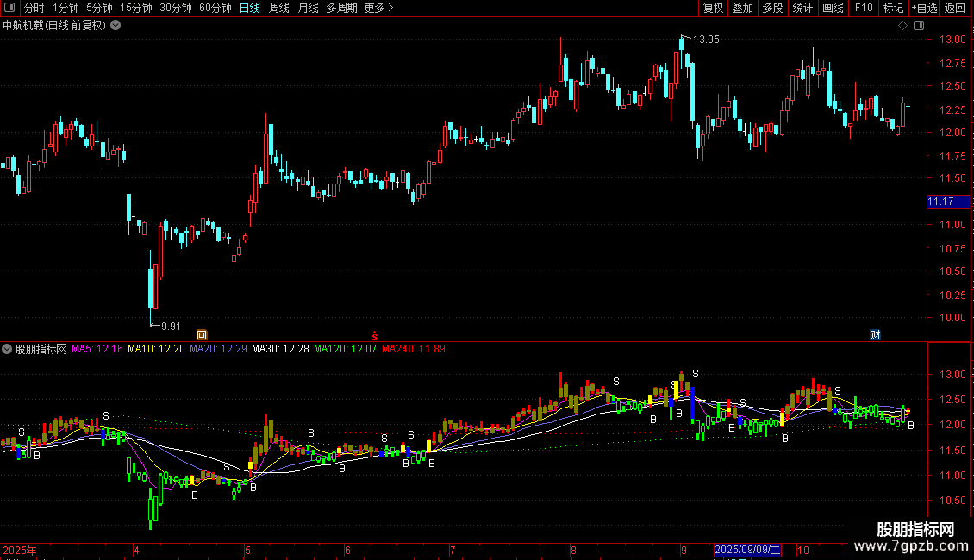Click the orange square event marker

point(201,334)
